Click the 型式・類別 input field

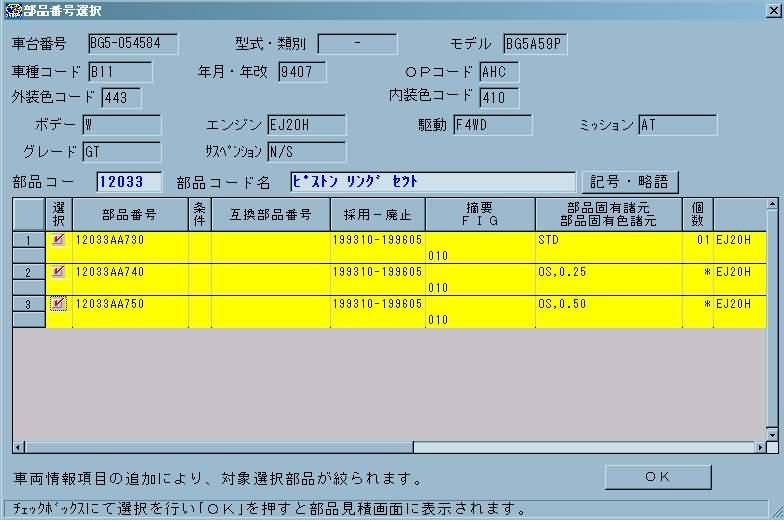(358, 44)
